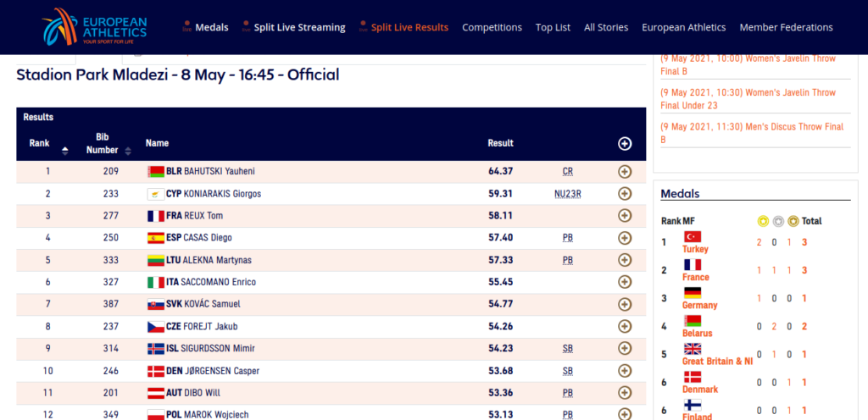
Task: Click the Spanish flag beside CASAS Diego
Action: [x=156, y=238]
